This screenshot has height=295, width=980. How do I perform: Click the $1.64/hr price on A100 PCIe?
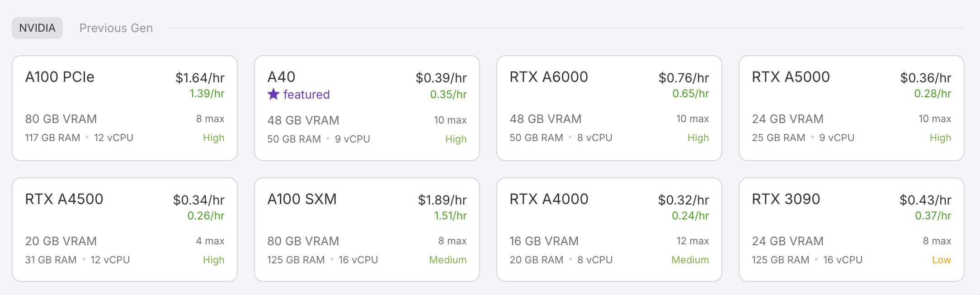[x=200, y=78]
